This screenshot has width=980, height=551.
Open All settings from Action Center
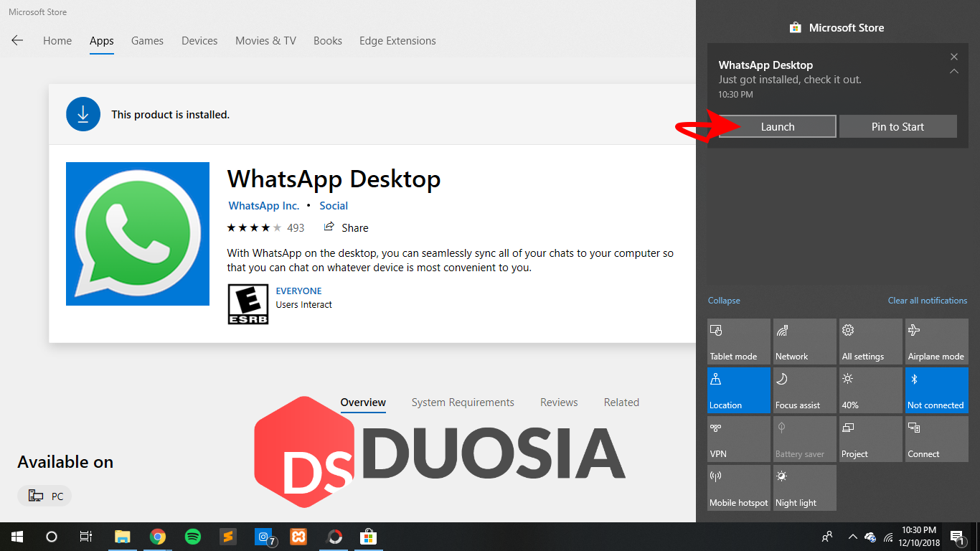(x=871, y=342)
